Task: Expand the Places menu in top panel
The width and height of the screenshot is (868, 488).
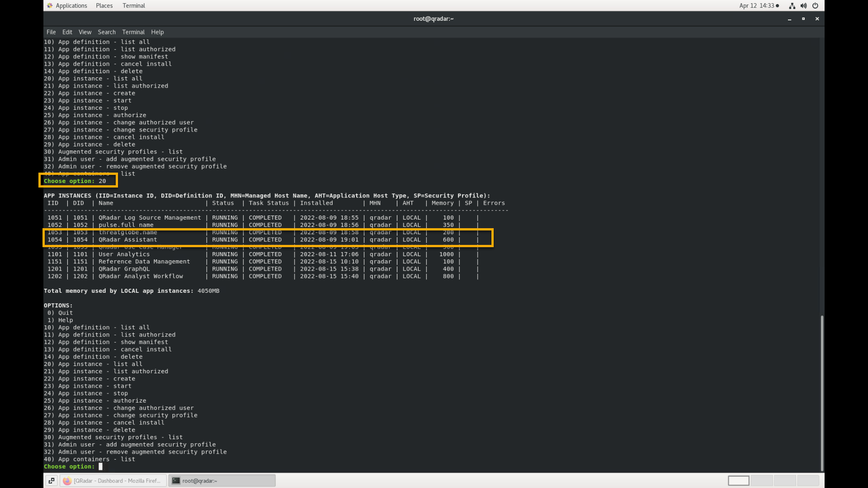Action: 104,5
